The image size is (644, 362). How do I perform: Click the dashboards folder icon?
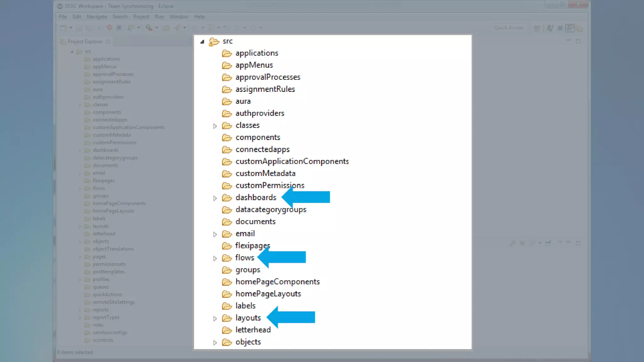(227, 198)
